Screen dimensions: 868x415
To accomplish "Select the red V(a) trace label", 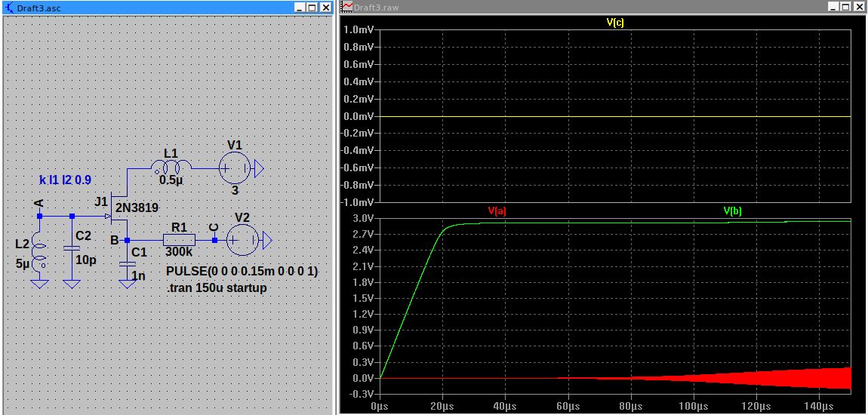I will [497, 211].
